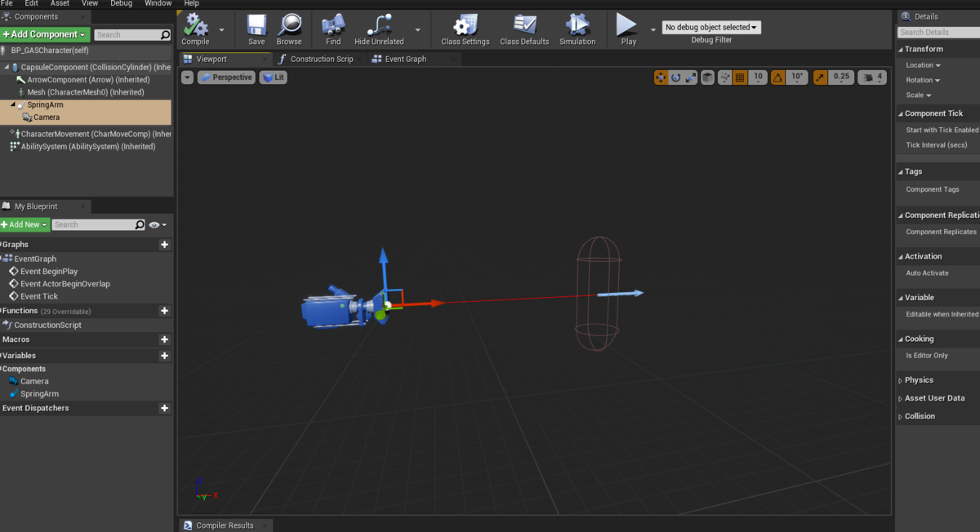Click the Hide Unrelated toolbar icon
Screen dimensions: 980x532
coord(379,24)
